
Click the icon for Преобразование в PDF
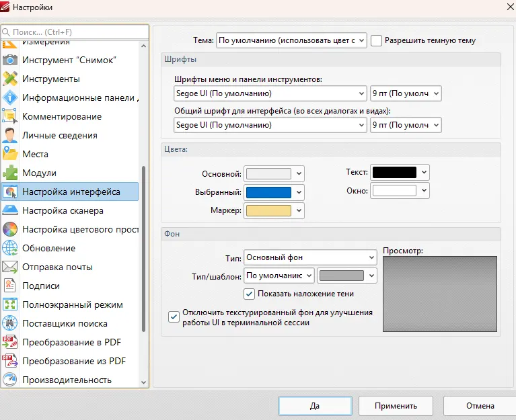(x=10, y=342)
